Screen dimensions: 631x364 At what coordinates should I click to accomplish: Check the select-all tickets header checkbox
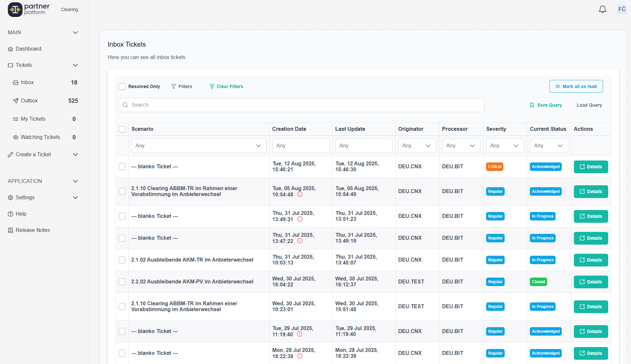pos(122,129)
